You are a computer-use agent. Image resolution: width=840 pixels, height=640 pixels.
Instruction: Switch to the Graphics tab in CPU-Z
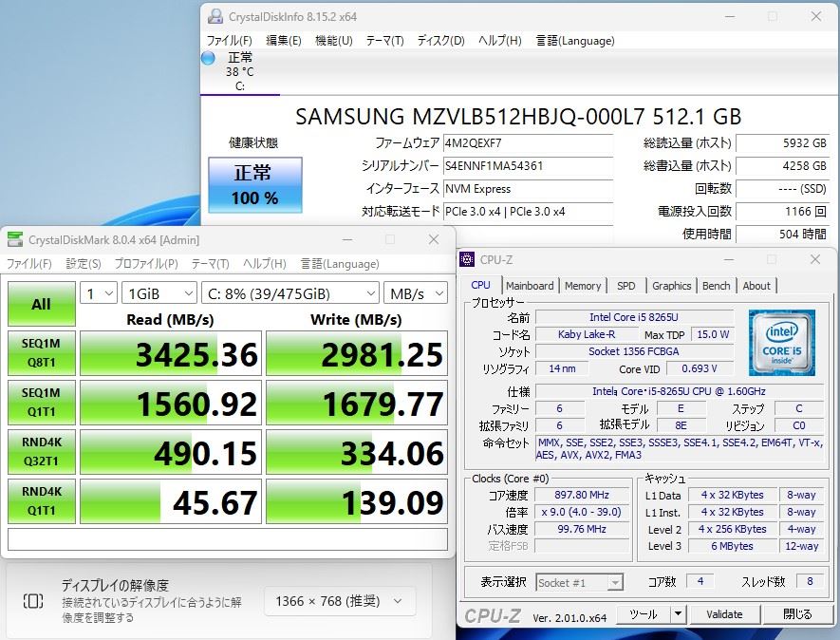click(671, 286)
